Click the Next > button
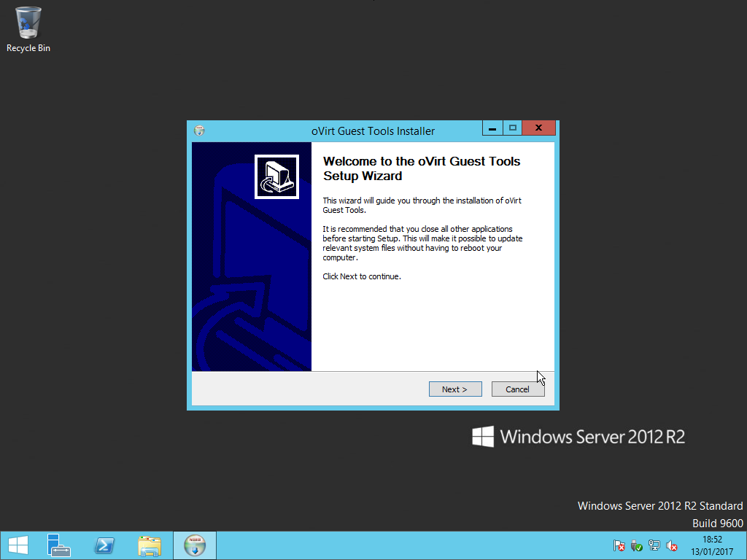This screenshot has width=747, height=560. pyautogui.click(x=455, y=389)
